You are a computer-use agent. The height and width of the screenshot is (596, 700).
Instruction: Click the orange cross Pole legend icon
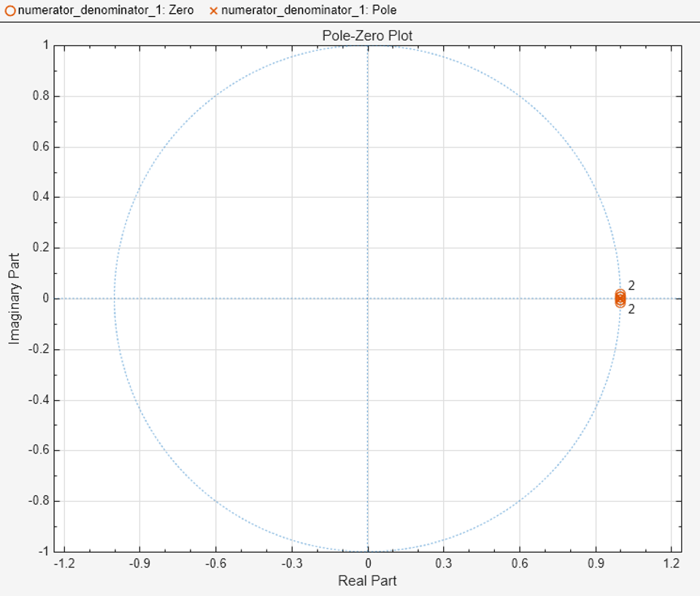pos(213,11)
